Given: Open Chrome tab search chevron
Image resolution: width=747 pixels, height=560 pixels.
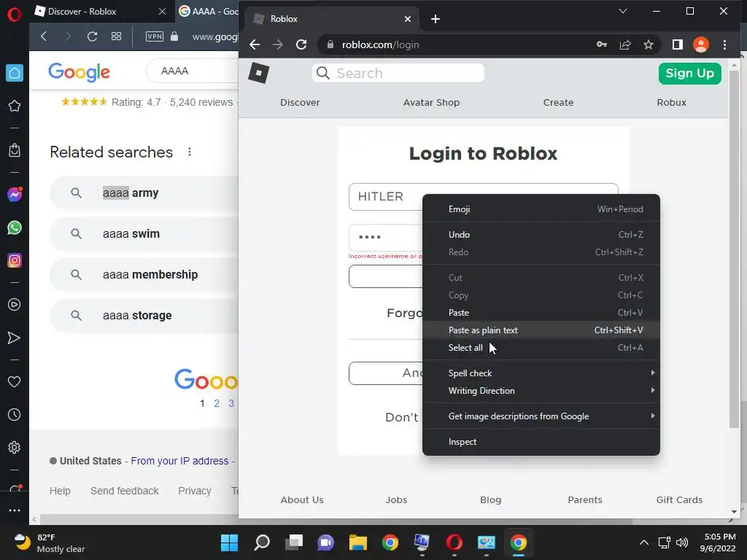Looking at the screenshot, I should click(623, 11).
